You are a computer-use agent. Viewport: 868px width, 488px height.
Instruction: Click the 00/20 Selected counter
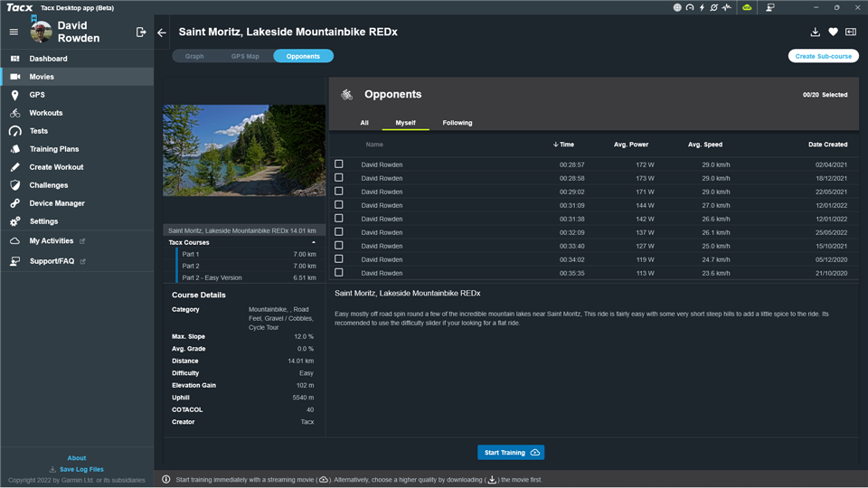[825, 95]
